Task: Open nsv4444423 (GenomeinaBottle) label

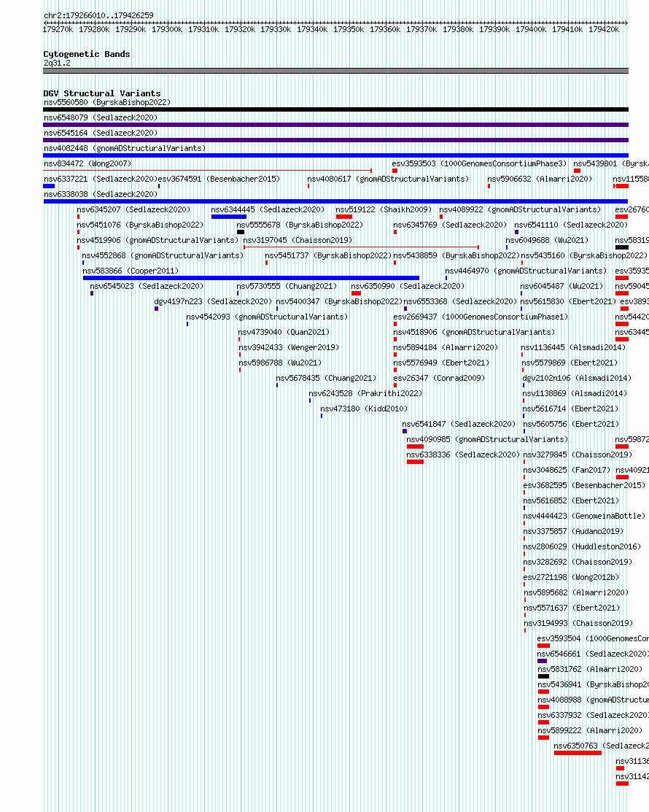Action: tap(584, 516)
